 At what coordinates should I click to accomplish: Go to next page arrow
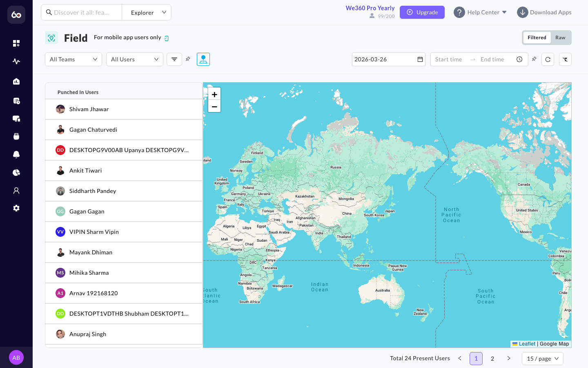coord(509,358)
